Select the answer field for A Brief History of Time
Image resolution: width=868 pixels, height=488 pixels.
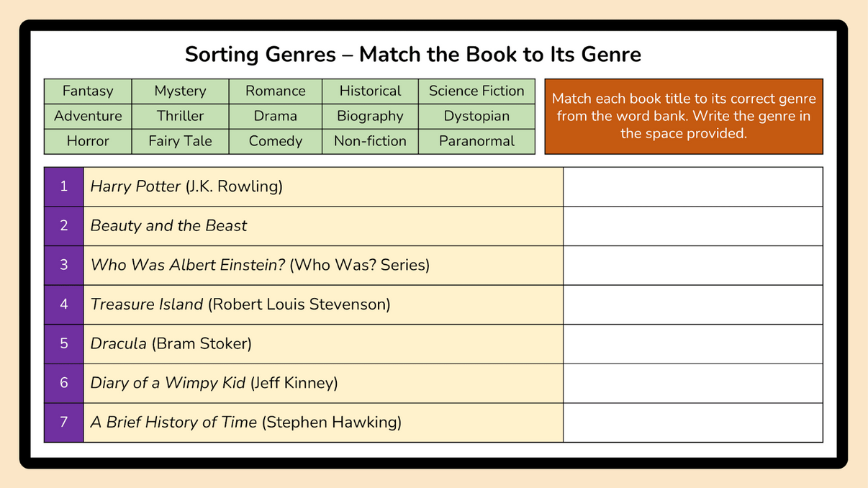click(692, 422)
